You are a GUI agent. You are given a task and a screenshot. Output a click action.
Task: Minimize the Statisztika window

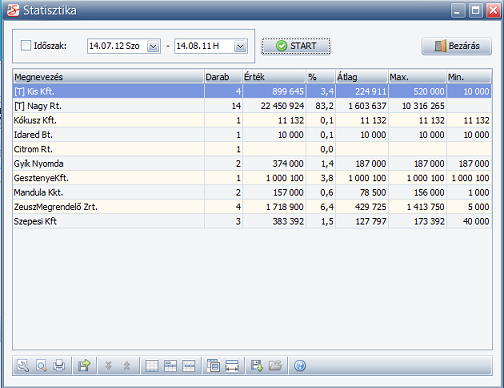458,10
